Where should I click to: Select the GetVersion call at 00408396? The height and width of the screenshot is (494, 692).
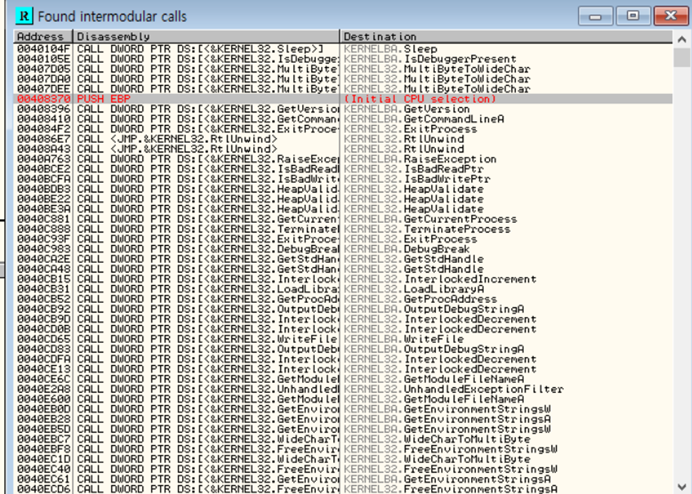click(x=343, y=109)
